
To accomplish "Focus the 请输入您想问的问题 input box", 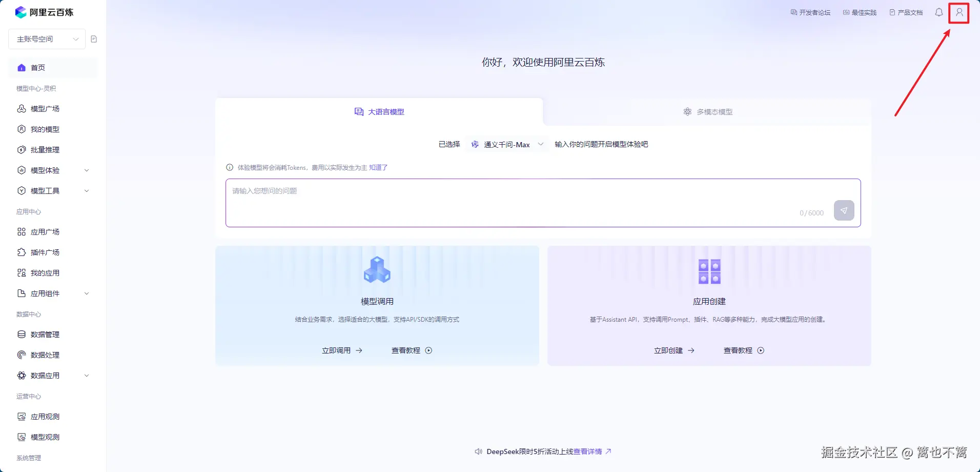I will click(x=543, y=203).
